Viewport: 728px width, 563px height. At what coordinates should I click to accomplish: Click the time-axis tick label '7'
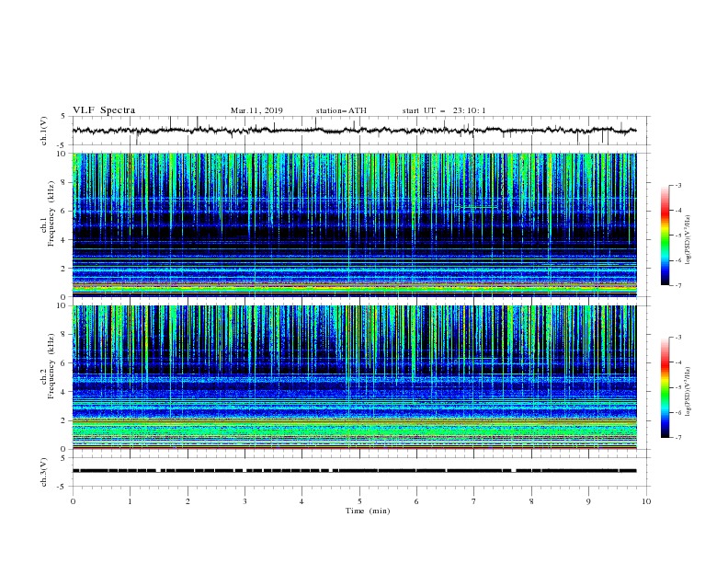pyautogui.click(x=474, y=501)
